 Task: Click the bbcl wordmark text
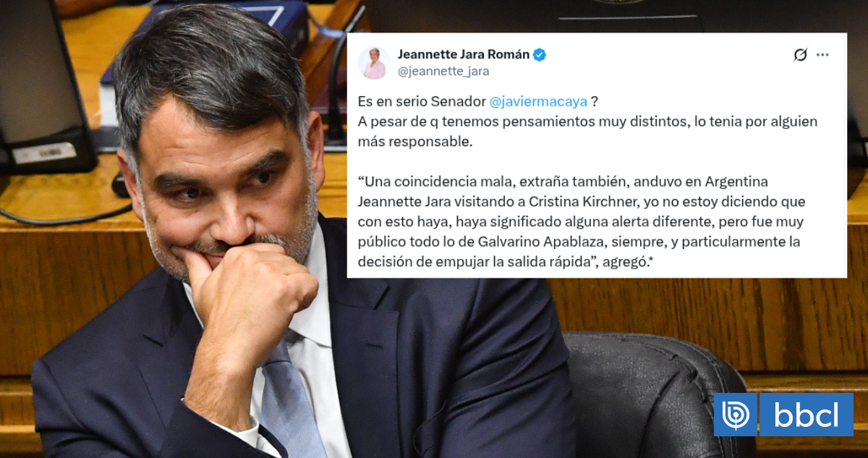tap(806, 415)
